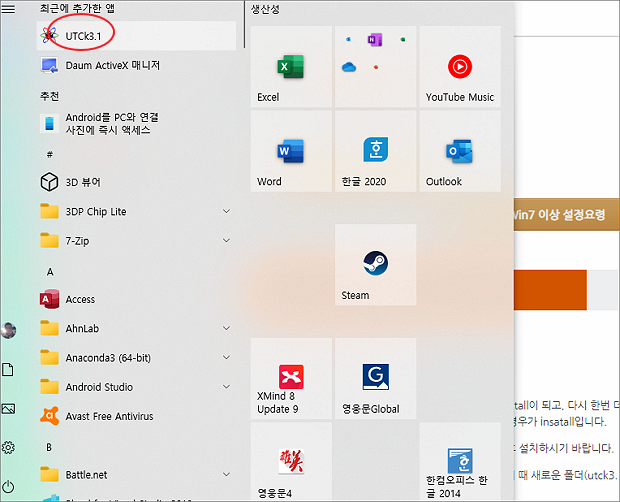The height and width of the screenshot is (502, 620).
Task: Open the Excel tile
Action: [x=291, y=67]
